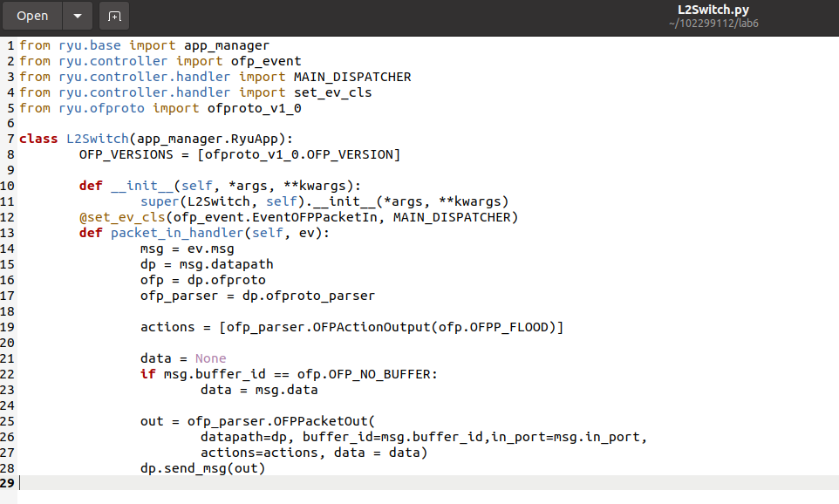839x504 pixels.
Task: Click ofproto_v1_0 in the line 5 import
Action: click(x=254, y=108)
